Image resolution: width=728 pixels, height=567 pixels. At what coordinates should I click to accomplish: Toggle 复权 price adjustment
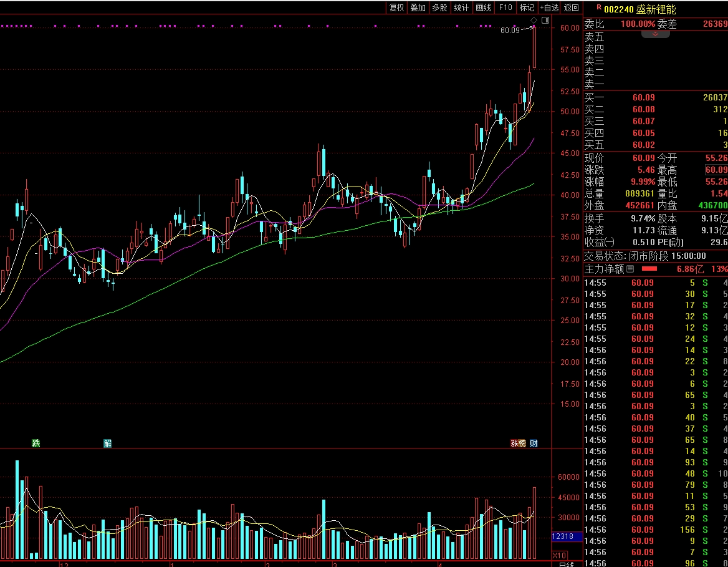[396, 7]
